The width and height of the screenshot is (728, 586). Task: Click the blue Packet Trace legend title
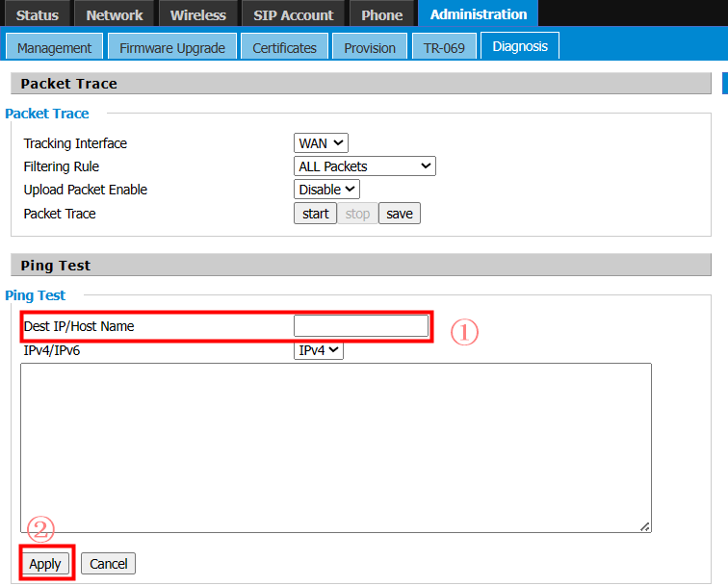(47, 114)
